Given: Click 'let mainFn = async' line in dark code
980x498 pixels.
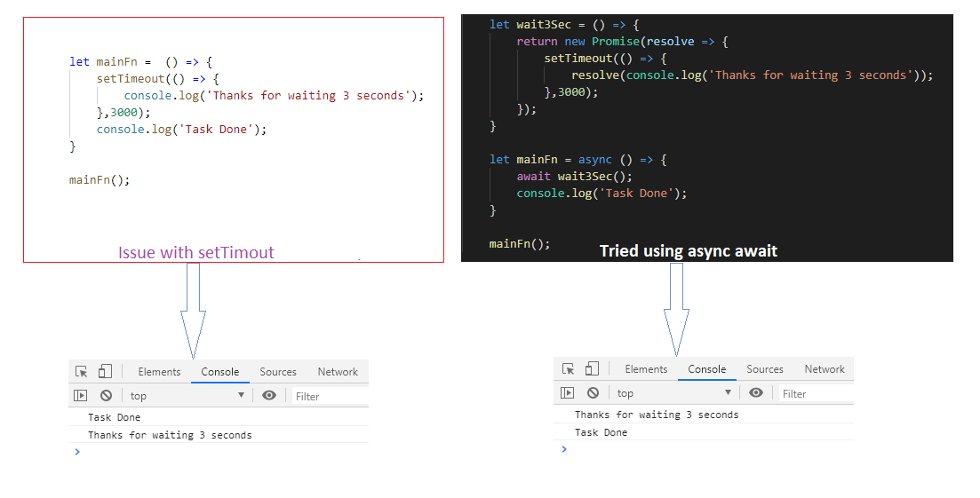Looking at the screenshot, I should 578,160.
